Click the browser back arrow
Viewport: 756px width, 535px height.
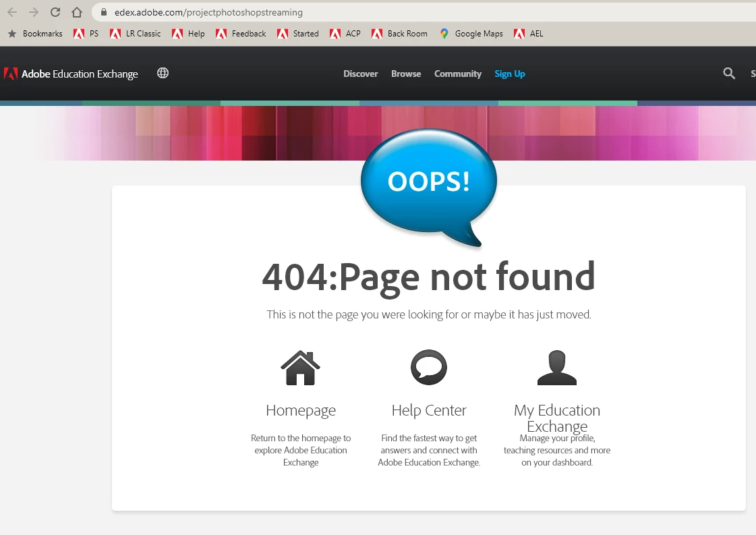(12, 12)
